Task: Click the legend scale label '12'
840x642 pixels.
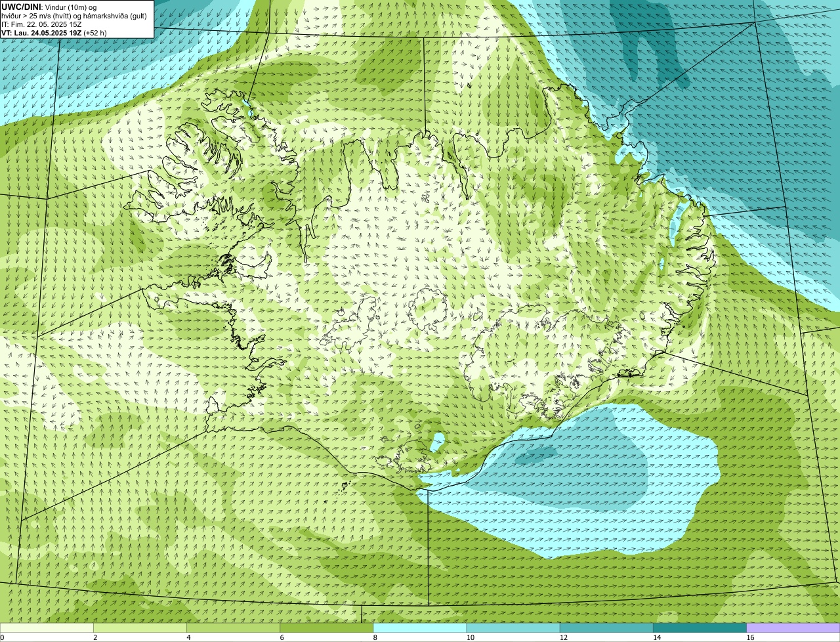Action: 563,637
